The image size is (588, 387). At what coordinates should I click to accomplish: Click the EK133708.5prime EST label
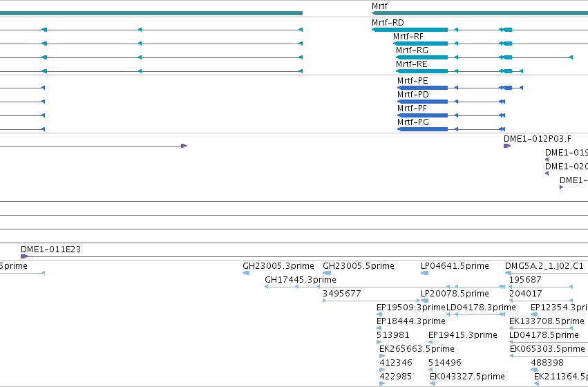(x=547, y=321)
